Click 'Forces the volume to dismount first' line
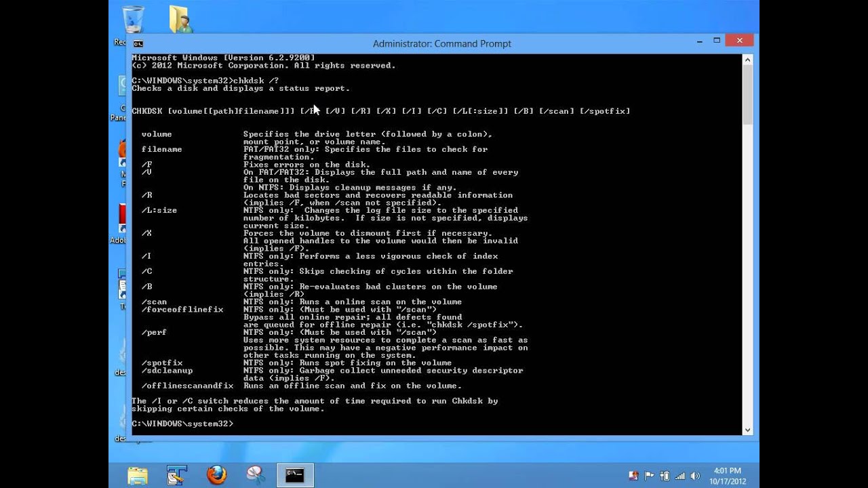The width and height of the screenshot is (868, 488). (x=368, y=233)
